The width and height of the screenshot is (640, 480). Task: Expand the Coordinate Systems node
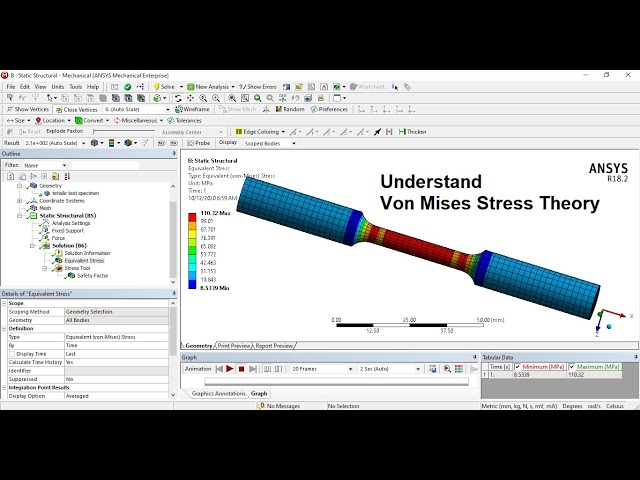19,201
